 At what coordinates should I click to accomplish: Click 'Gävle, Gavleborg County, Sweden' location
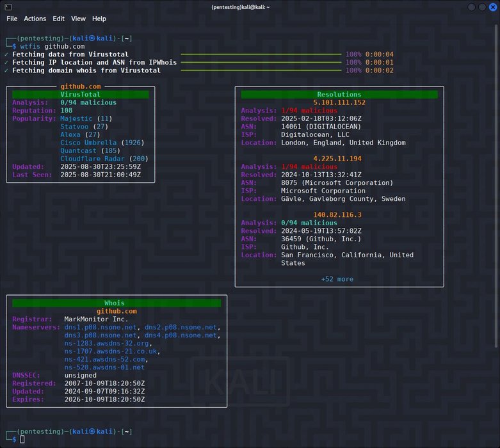click(343, 198)
